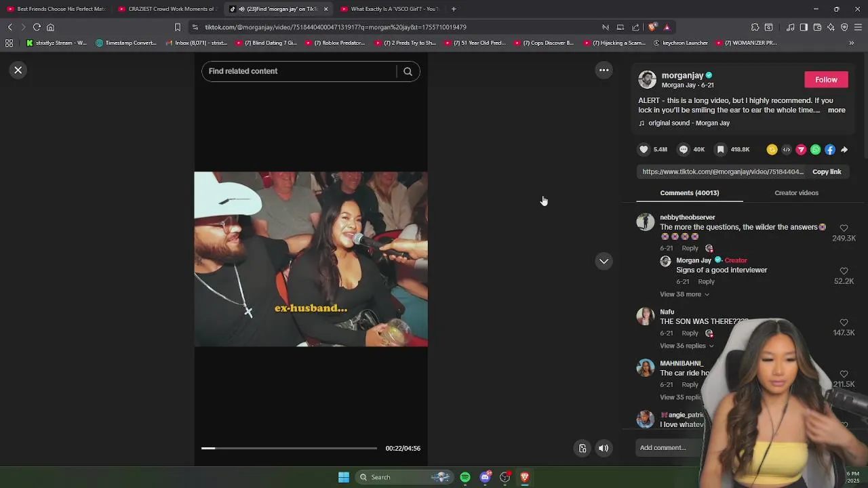
Task: Toggle the browser sidebar panel
Action: click(x=804, y=27)
